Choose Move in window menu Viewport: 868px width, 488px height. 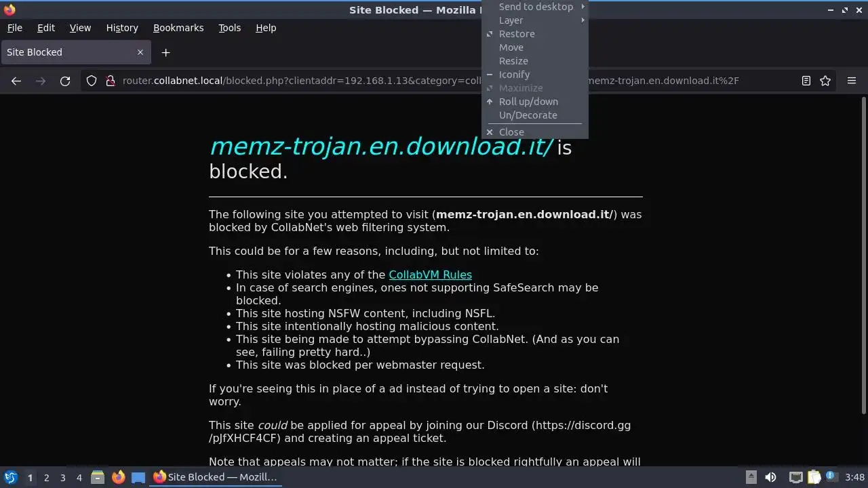click(x=535, y=47)
